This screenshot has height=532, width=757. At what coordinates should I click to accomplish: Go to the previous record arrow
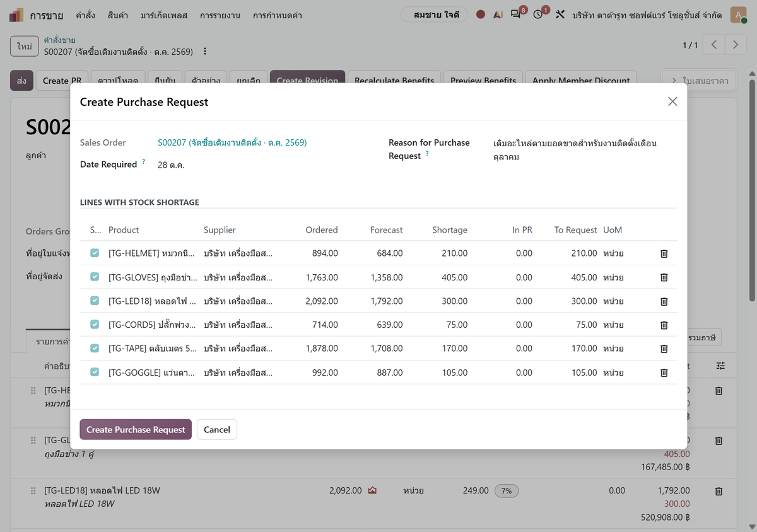click(x=714, y=45)
